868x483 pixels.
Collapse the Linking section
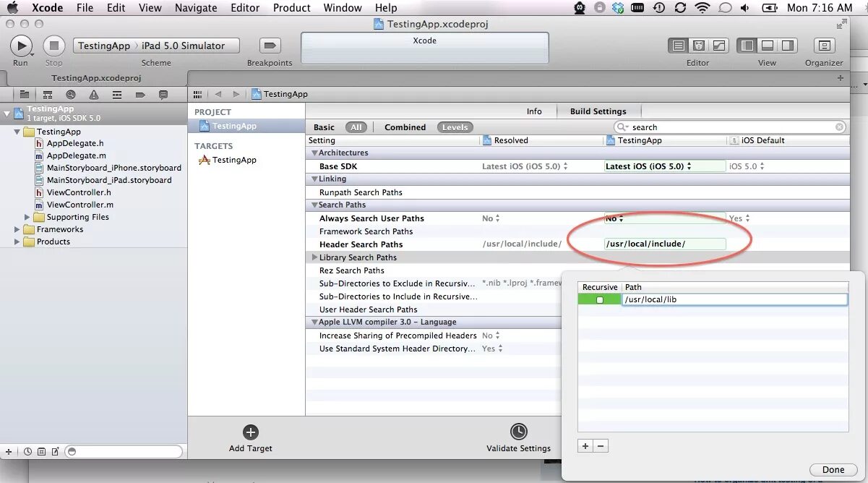(314, 179)
